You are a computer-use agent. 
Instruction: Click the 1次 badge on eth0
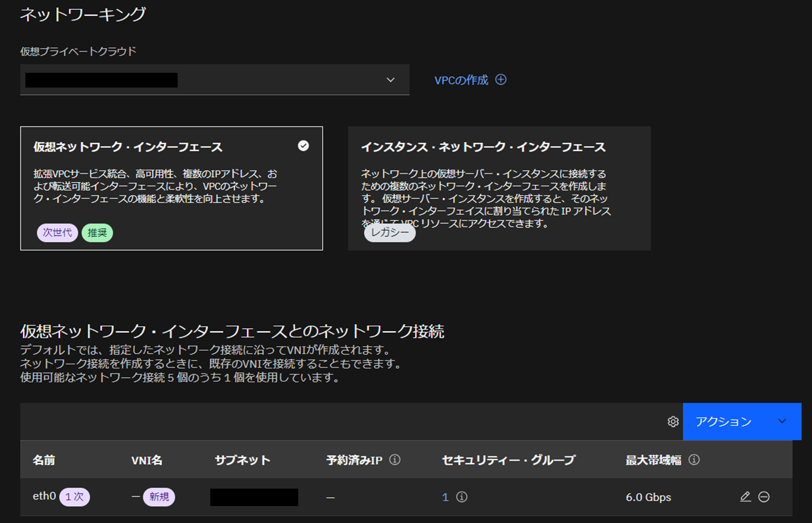[x=75, y=497]
